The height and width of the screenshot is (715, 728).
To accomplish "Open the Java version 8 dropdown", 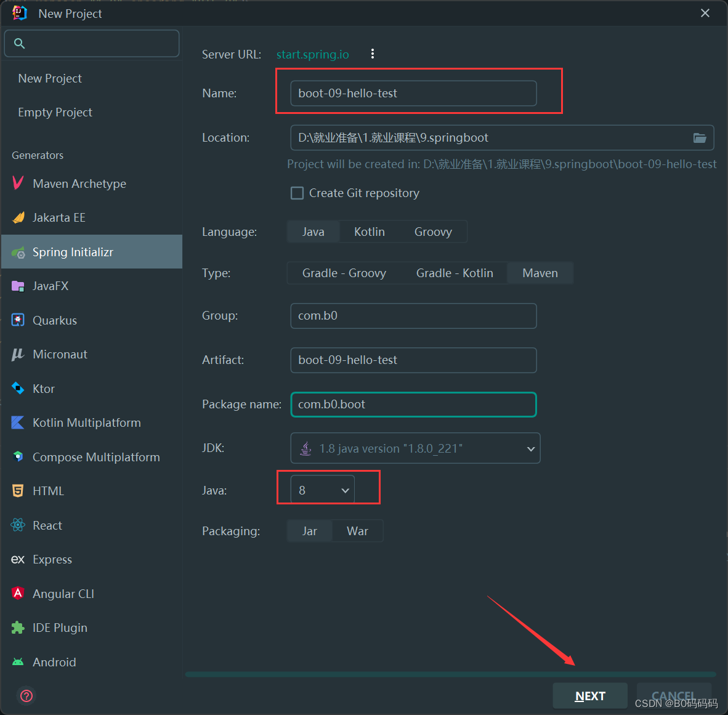I will coord(323,490).
